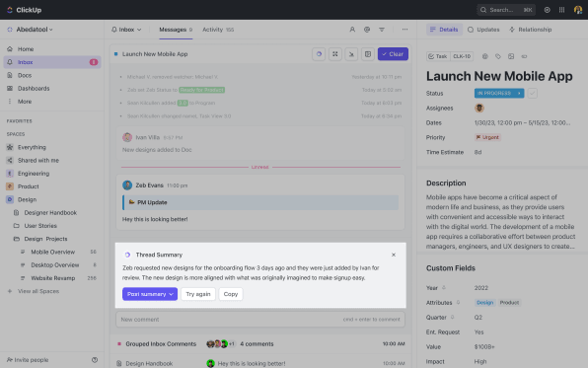Click the help icon beside Invite people
588x368 pixels.
(x=95, y=360)
